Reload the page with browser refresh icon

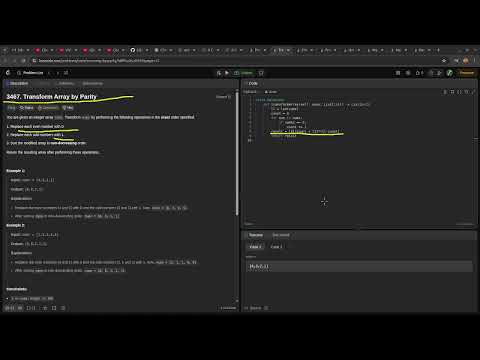[x=23, y=61]
